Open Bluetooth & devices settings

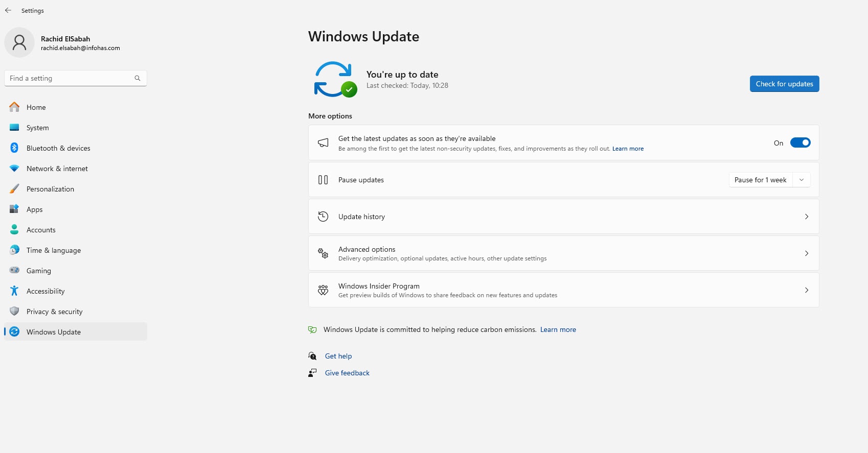click(x=76, y=148)
